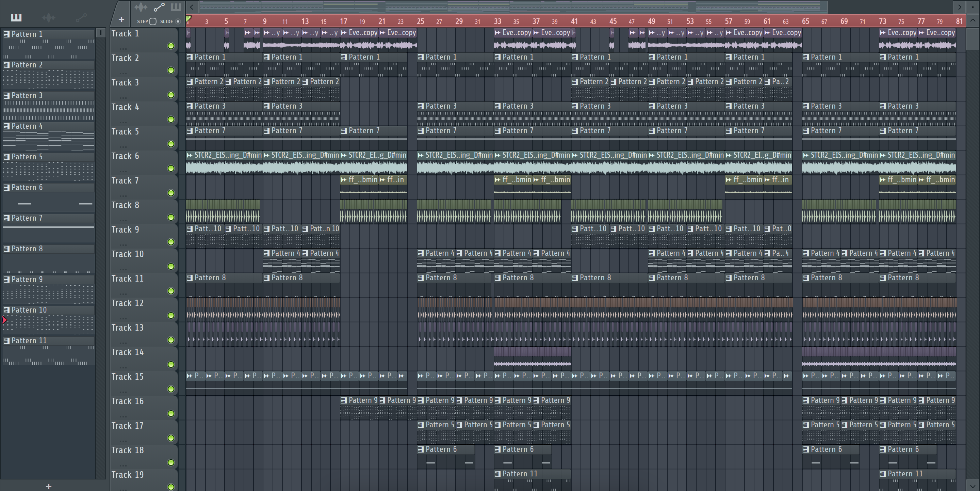Enable the STEP editing option
This screenshot has width=980, height=491.
click(152, 21)
